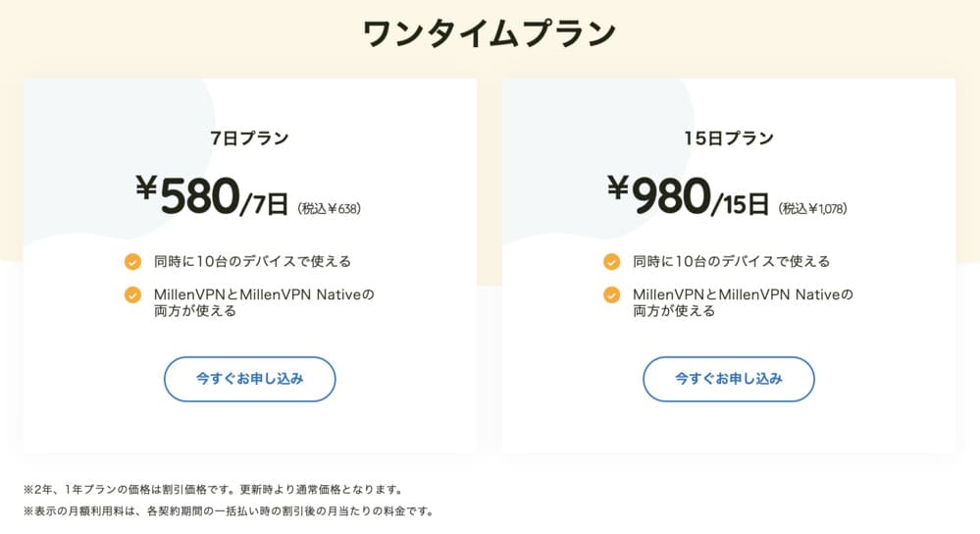Click the 税込¥1,078 tax-included note
This screenshot has width=980, height=534.
pos(812,209)
